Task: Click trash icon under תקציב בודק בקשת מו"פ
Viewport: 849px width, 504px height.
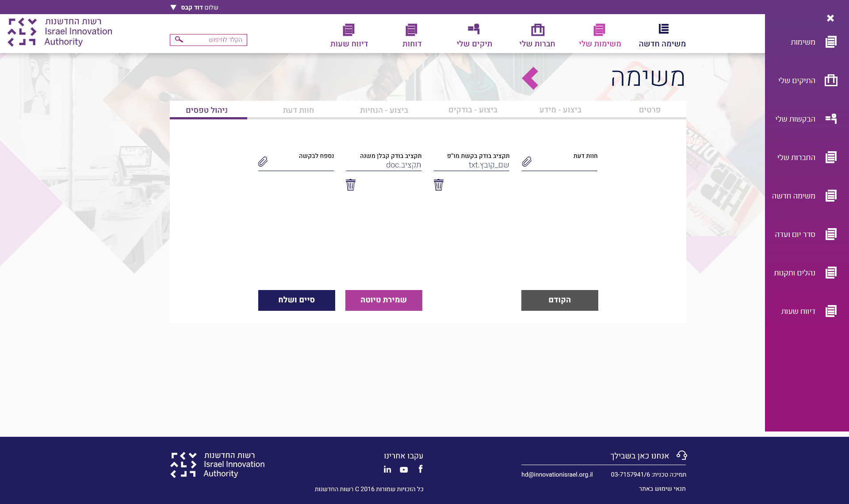Action: (438, 185)
